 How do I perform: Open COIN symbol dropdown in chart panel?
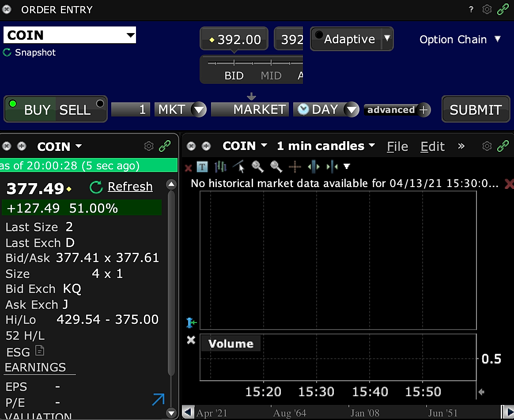[264, 146]
